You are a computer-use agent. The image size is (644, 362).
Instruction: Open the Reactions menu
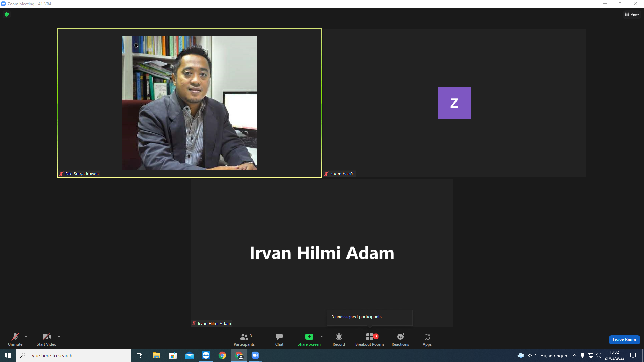point(400,339)
